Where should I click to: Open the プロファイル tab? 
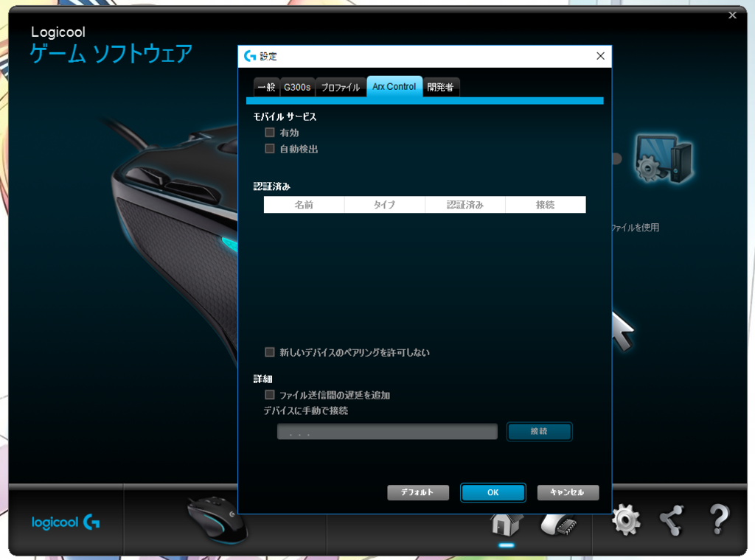pos(341,87)
